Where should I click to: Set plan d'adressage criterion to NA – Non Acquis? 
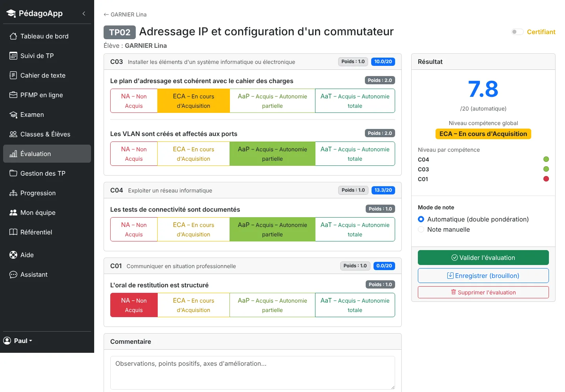pyautogui.click(x=134, y=101)
